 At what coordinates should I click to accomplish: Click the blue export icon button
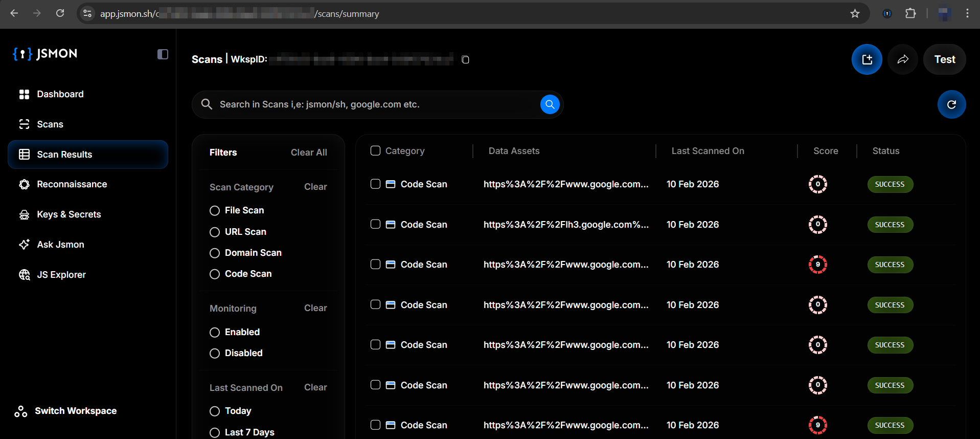pyautogui.click(x=867, y=59)
